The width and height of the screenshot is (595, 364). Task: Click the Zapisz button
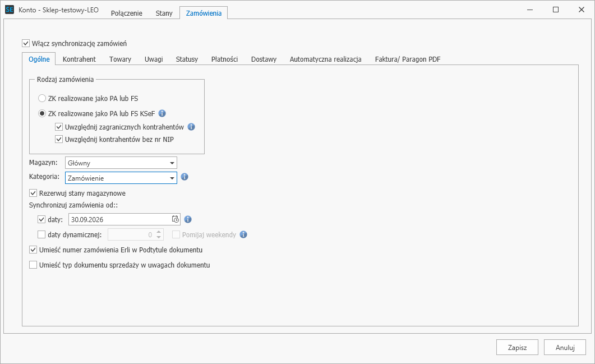point(517,347)
